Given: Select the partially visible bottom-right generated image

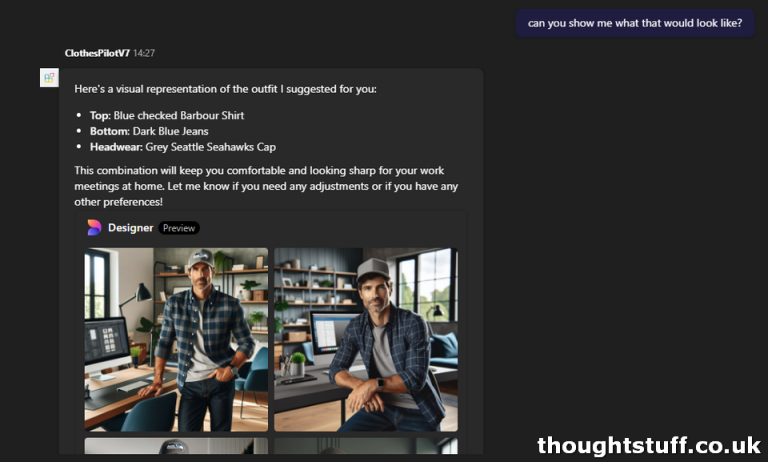Looking at the screenshot, I should coord(366,446).
